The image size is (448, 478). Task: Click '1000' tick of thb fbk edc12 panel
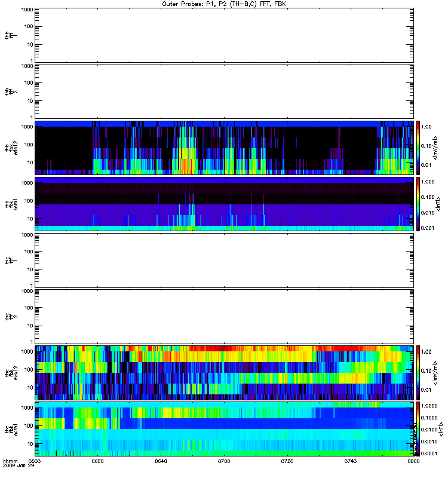tap(27, 127)
